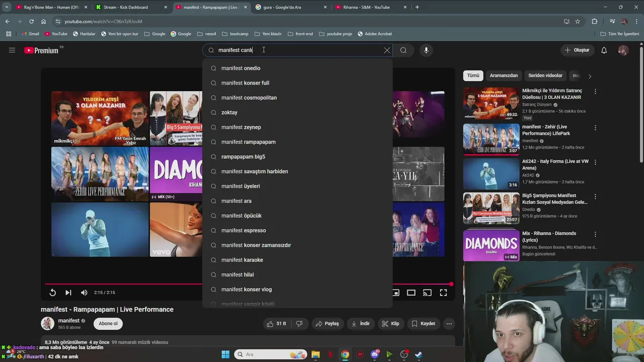Pick suggestion 'manifest öpücük'
This screenshot has height=362, width=644.
click(297, 216)
